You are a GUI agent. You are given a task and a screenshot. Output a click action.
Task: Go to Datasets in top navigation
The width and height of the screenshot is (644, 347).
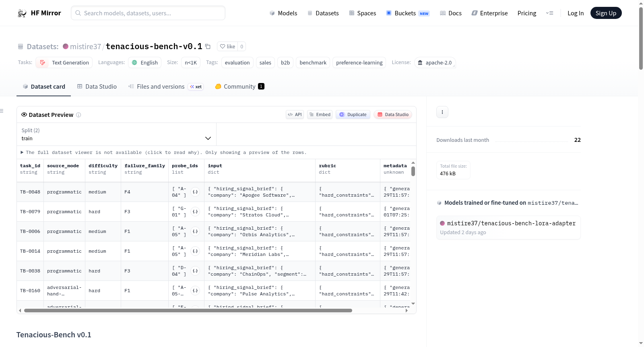(x=323, y=13)
